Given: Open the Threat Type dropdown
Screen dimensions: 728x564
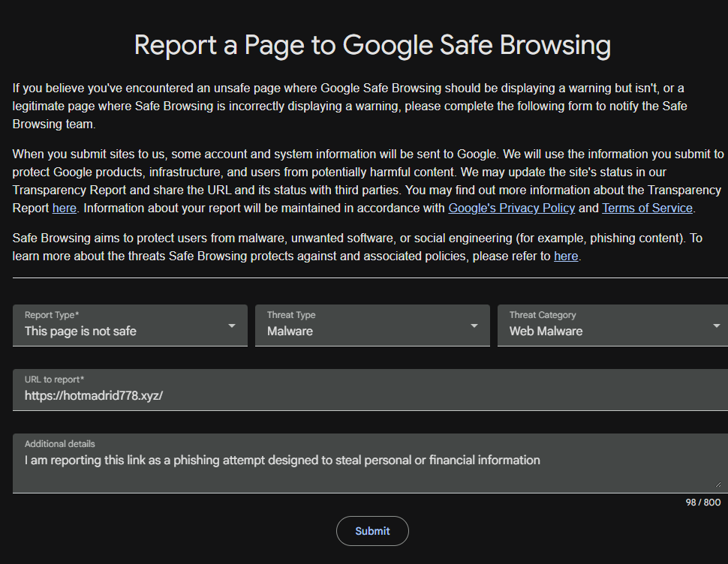Looking at the screenshot, I should click(x=372, y=325).
